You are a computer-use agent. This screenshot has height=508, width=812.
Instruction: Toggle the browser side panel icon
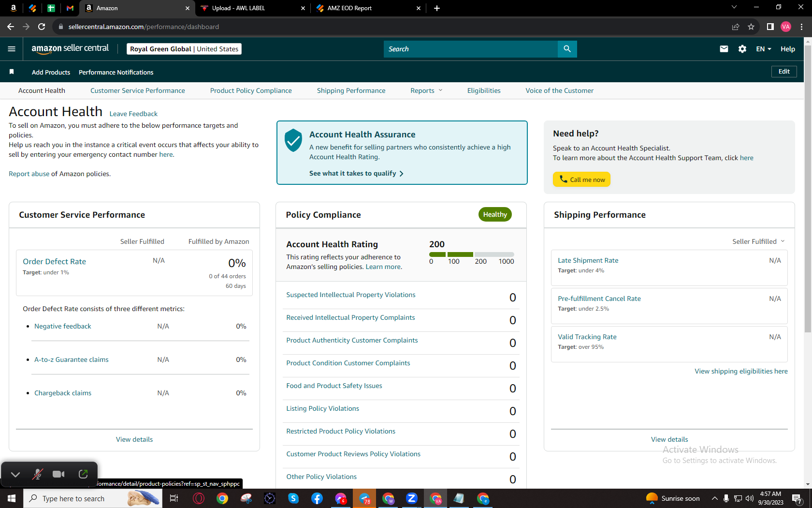coord(770,27)
